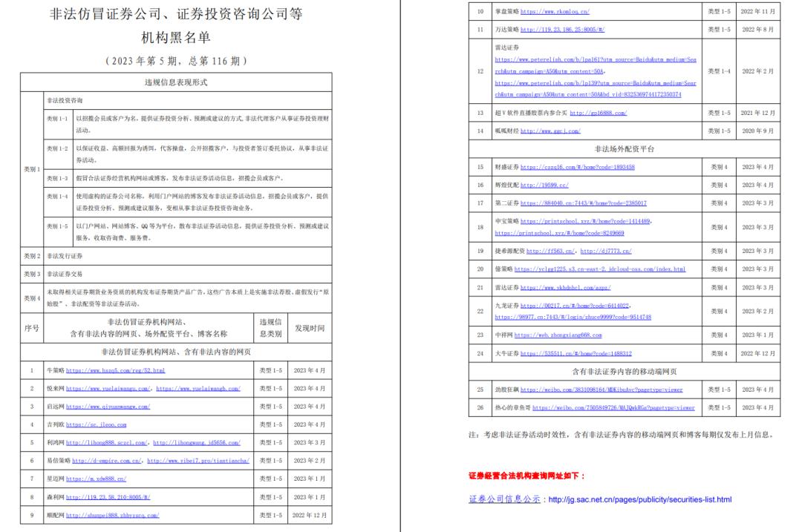Open the 辉煌优配 19599.cc link

click(x=546, y=185)
